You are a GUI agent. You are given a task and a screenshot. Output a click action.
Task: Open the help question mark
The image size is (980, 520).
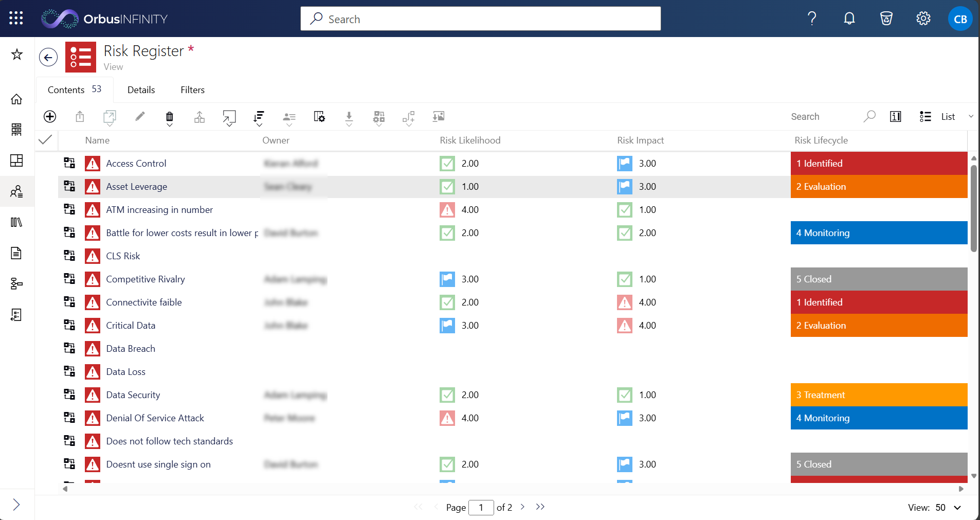(x=812, y=19)
